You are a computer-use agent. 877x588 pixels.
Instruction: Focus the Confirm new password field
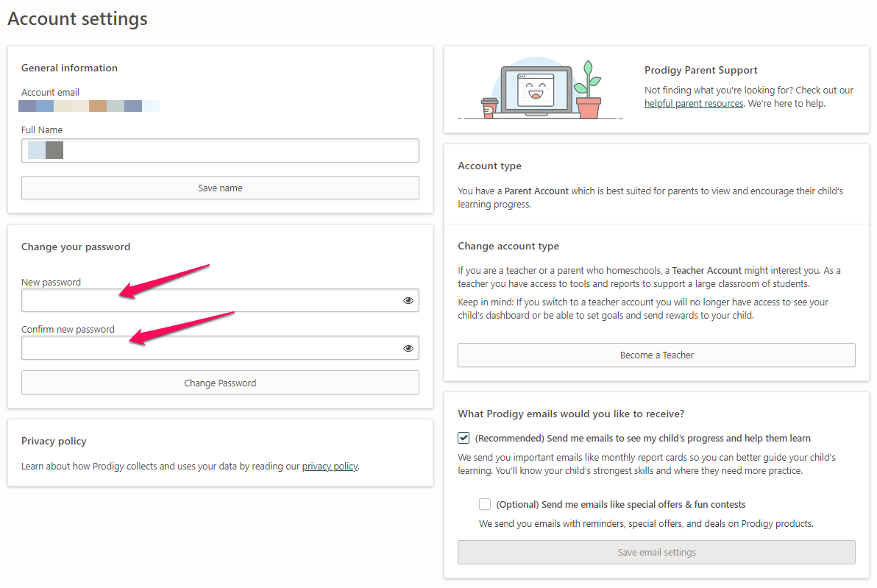(x=220, y=348)
